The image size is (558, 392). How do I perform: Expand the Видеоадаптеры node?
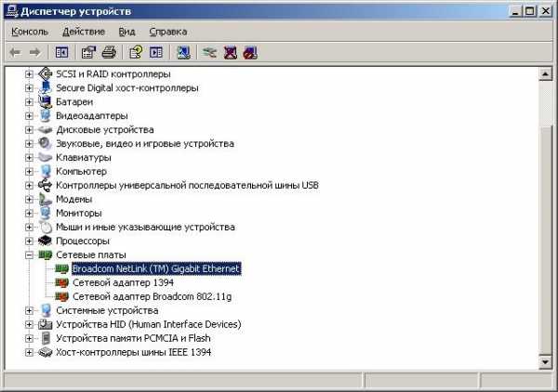(29, 115)
